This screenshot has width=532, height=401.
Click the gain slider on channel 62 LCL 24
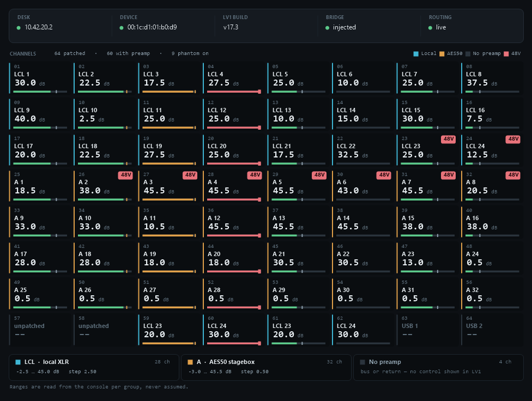pos(363,343)
